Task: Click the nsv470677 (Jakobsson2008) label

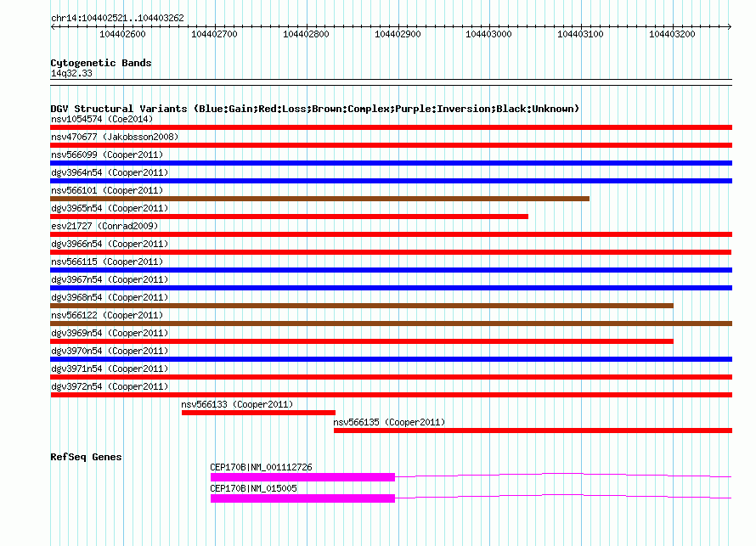Action: point(115,137)
